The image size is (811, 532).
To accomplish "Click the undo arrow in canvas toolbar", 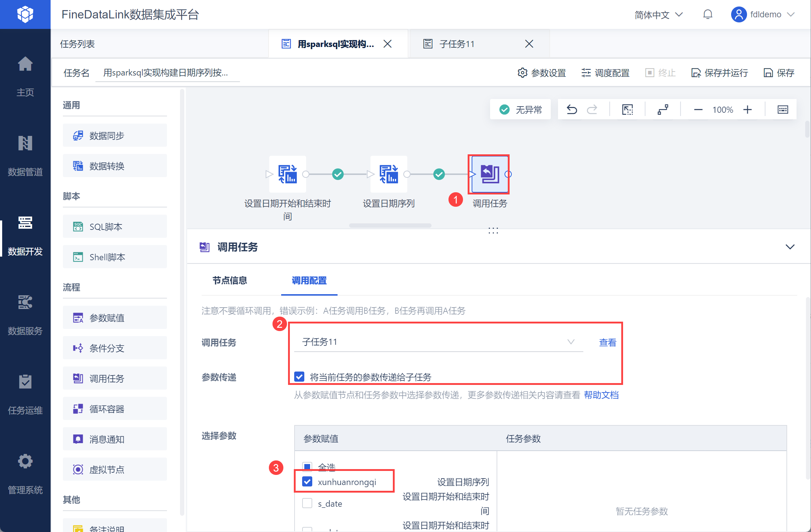I will (572, 110).
